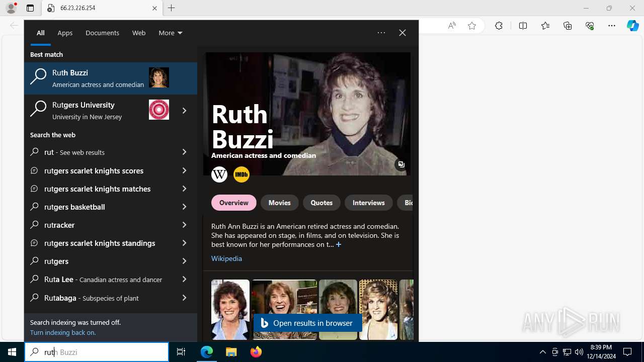Viewport: 644px width, 362px height.
Task: Switch to Documents search tab
Action: tap(102, 33)
